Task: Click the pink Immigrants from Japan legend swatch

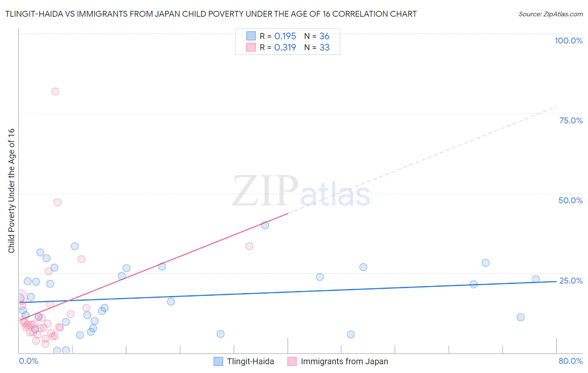Action: pyautogui.click(x=292, y=361)
